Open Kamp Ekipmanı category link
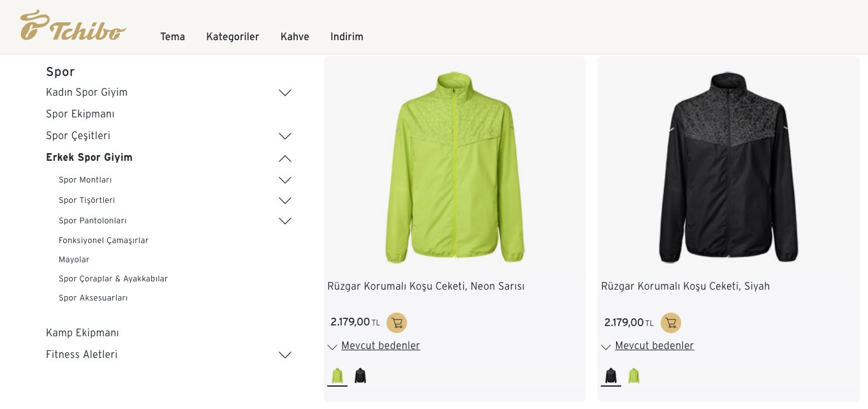Image resolution: width=868 pixels, height=409 pixels. (82, 333)
